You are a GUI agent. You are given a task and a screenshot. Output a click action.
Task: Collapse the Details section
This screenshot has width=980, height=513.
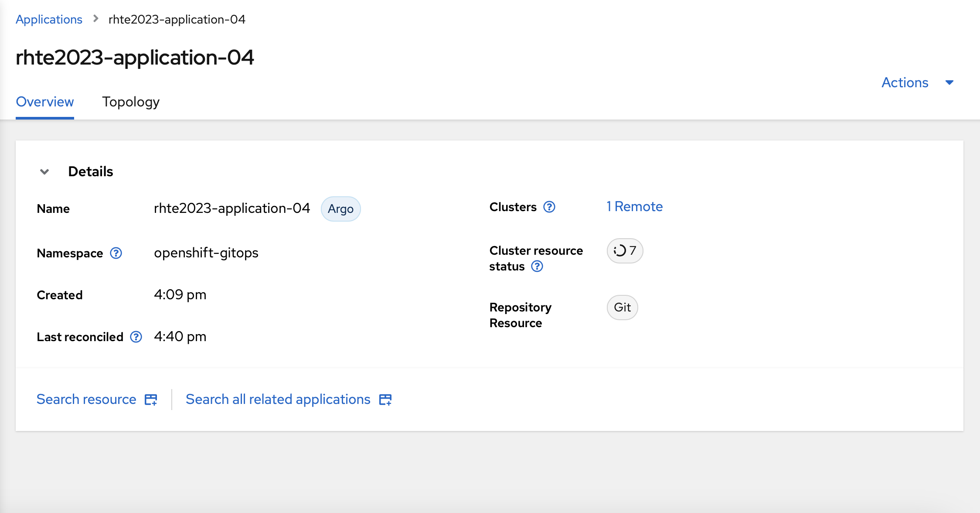point(44,171)
